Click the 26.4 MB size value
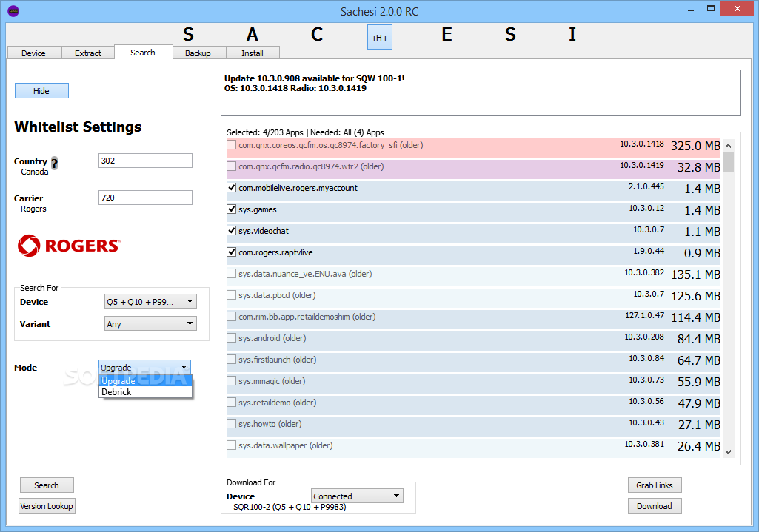The width and height of the screenshot is (759, 532). point(699,446)
